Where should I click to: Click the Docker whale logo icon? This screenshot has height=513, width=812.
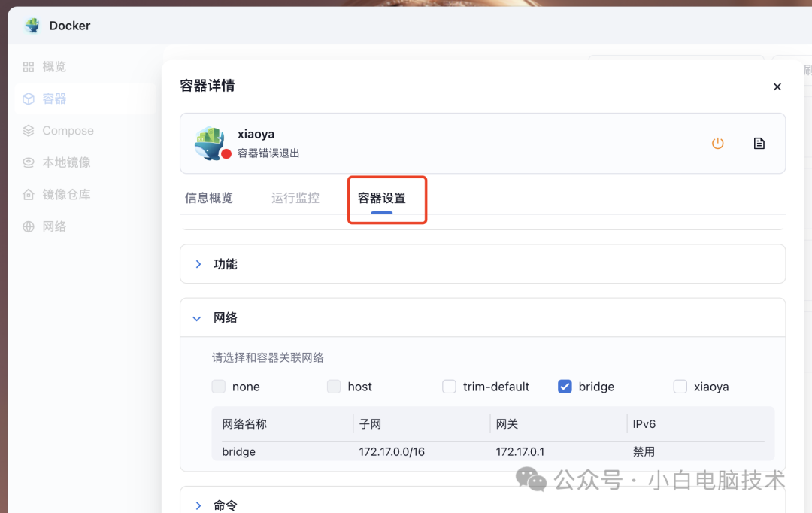point(32,25)
